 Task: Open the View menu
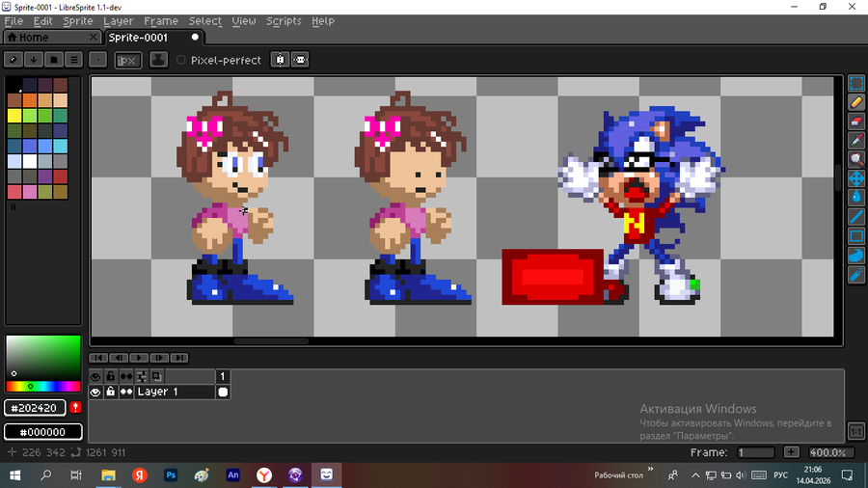tap(244, 21)
